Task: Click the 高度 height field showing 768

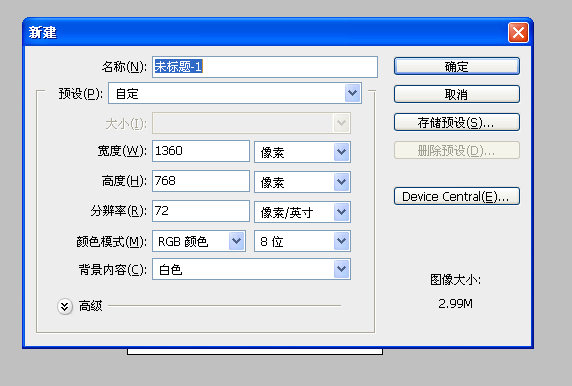Action: pos(201,181)
